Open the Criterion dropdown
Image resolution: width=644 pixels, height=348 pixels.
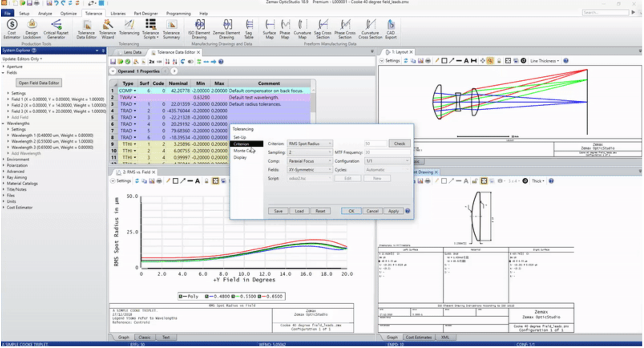(310, 144)
